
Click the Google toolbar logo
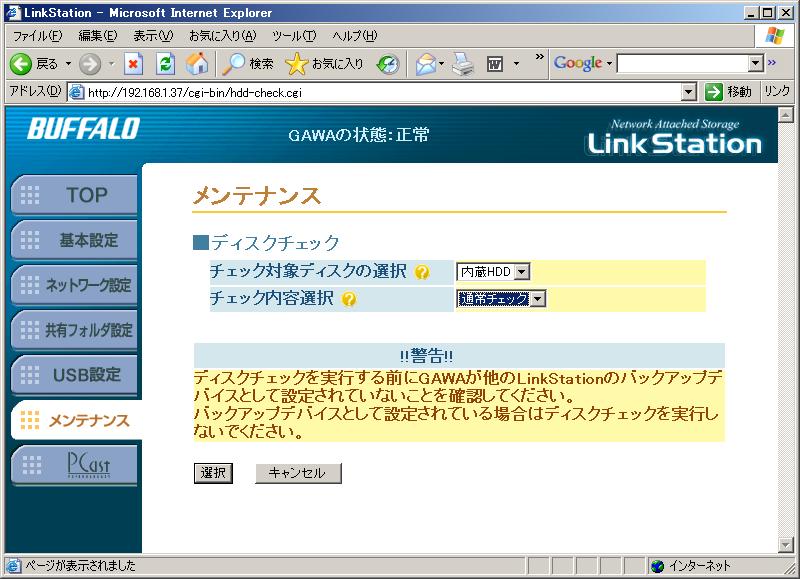[x=578, y=63]
